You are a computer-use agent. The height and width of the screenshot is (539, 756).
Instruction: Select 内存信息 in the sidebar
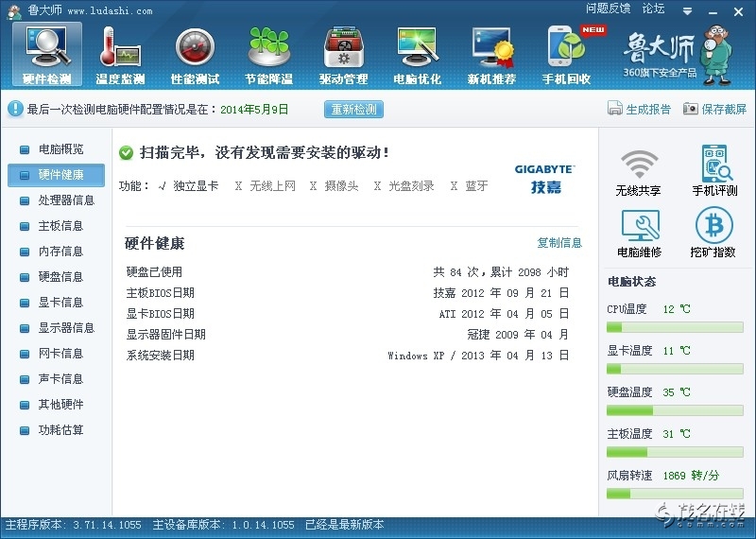(56, 252)
